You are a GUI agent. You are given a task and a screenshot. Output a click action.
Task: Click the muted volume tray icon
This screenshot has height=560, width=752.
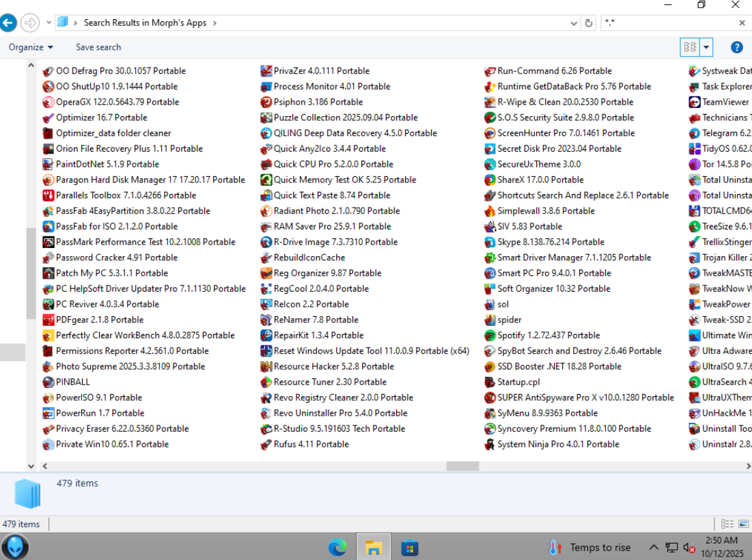(x=690, y=548)
